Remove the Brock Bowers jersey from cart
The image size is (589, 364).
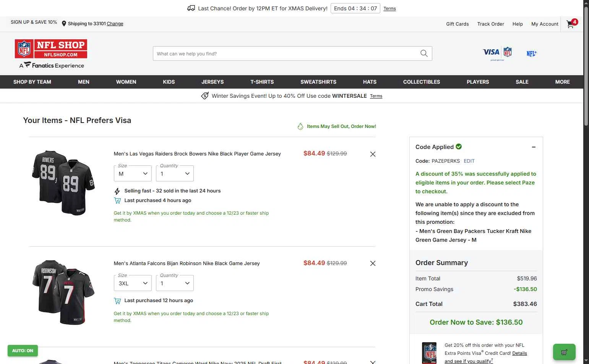[x=373, y=154]
